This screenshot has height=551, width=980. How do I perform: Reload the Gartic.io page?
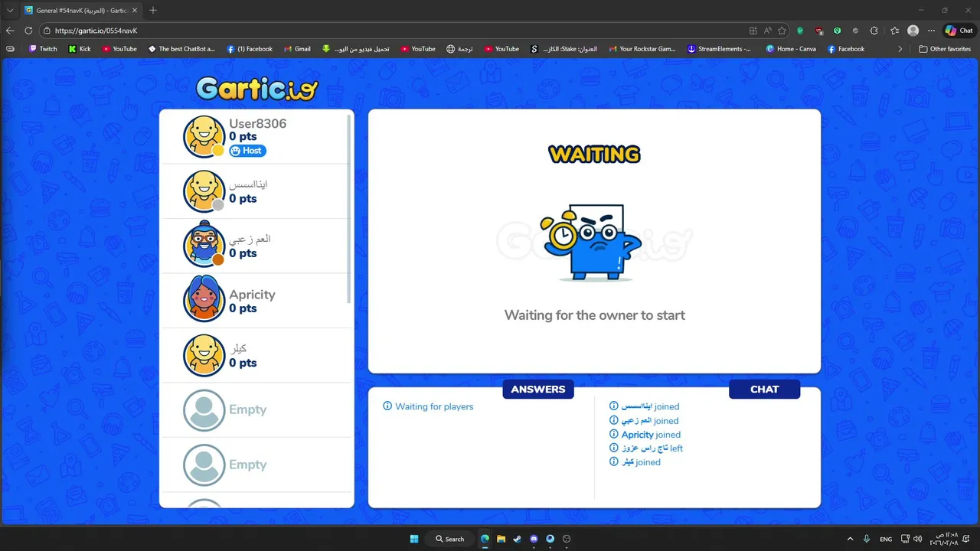(28, 31)
